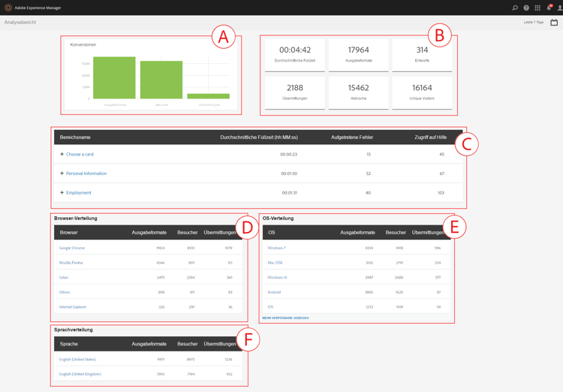Image resolution: width=563 pixels, height=392 pixels.
Task: Click MEHR VERFÜGBARE ANZEIGEN link
Action: point(285,318)
